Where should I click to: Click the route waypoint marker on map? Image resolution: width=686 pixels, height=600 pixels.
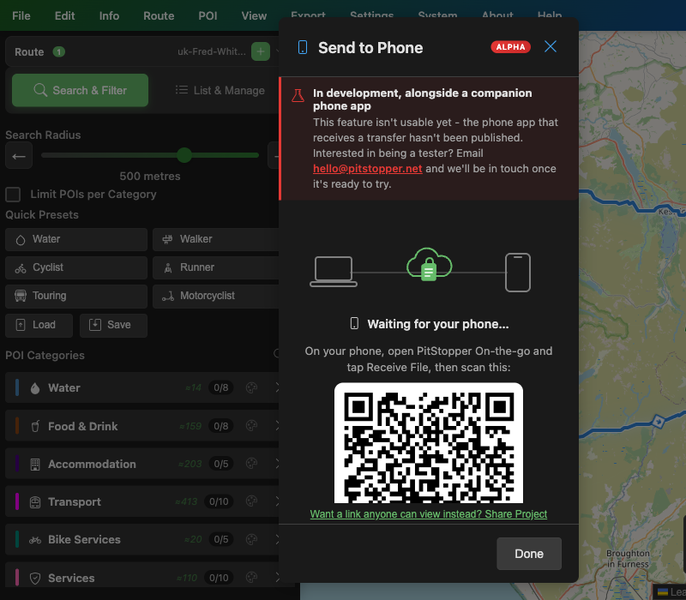pyautogui.click(x=658, y=422)
